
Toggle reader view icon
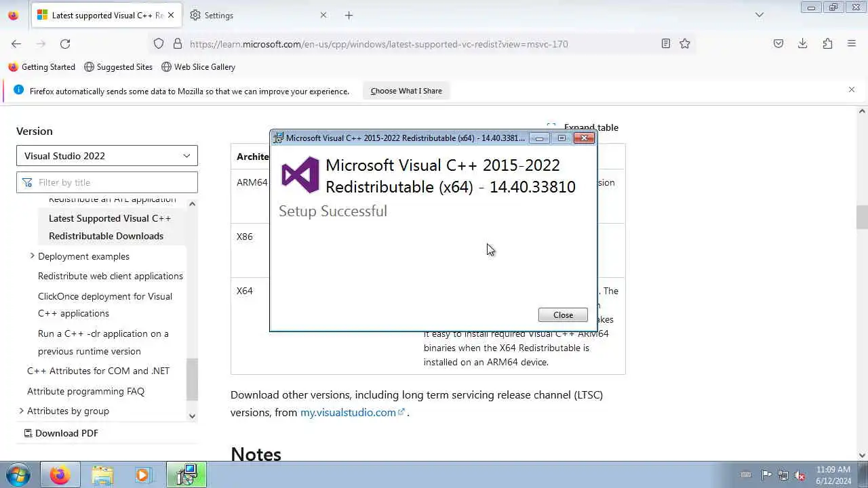point(666,43)
